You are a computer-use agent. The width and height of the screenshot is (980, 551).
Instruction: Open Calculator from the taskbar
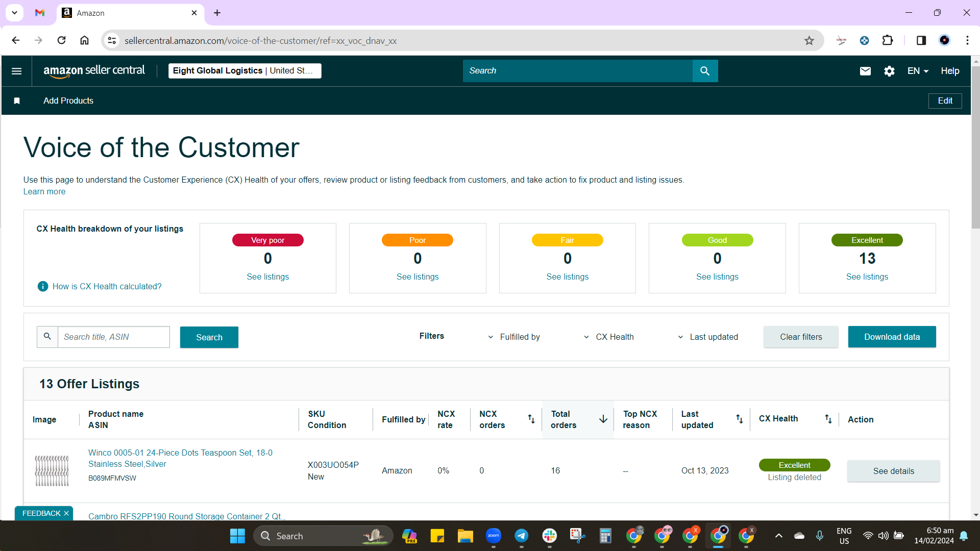click(x=605, y=536)
